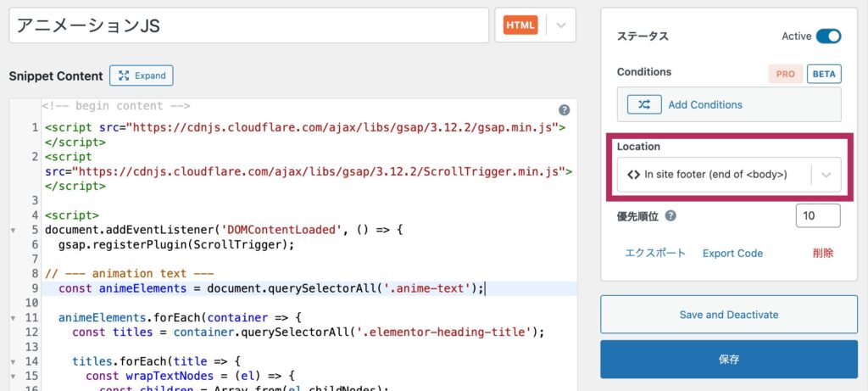Click the orange HTML code type badge
This screenshot has height=391, width=868.
click(520, 25)
